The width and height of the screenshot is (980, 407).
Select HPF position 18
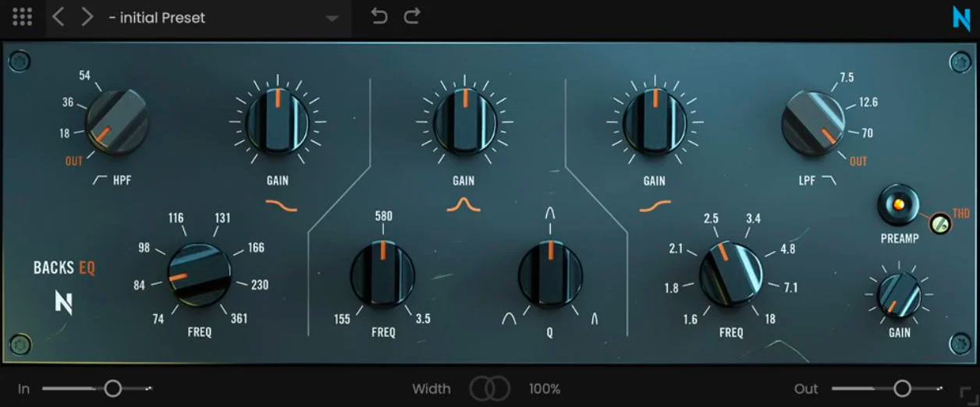[x=65, y=133]
